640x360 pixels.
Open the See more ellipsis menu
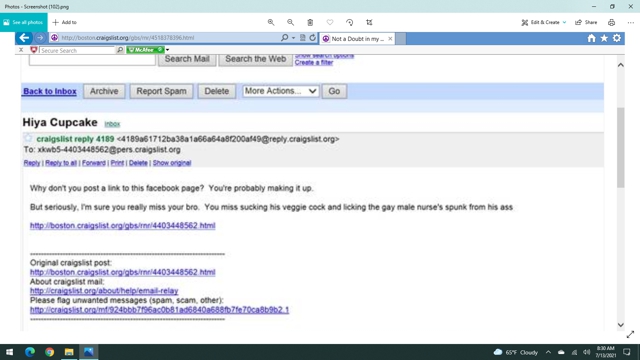pyautogui.click(x=631, y=22)
